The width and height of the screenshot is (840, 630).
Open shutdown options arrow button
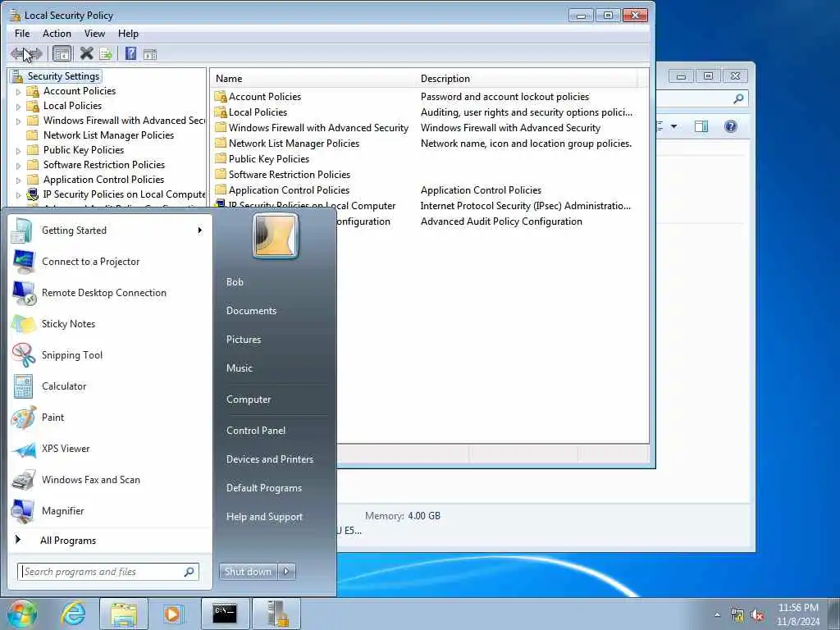286,572
